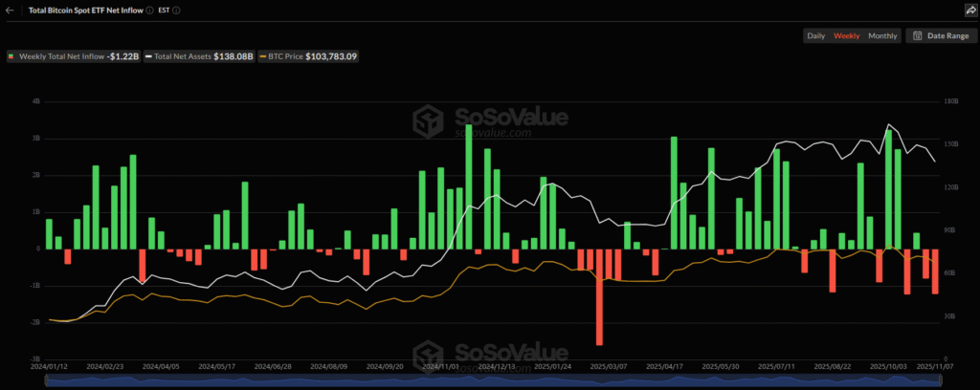The image size is (980, 390).
Task: Click x-axis label 2025/10/03
Action: [x=887, y=367]
